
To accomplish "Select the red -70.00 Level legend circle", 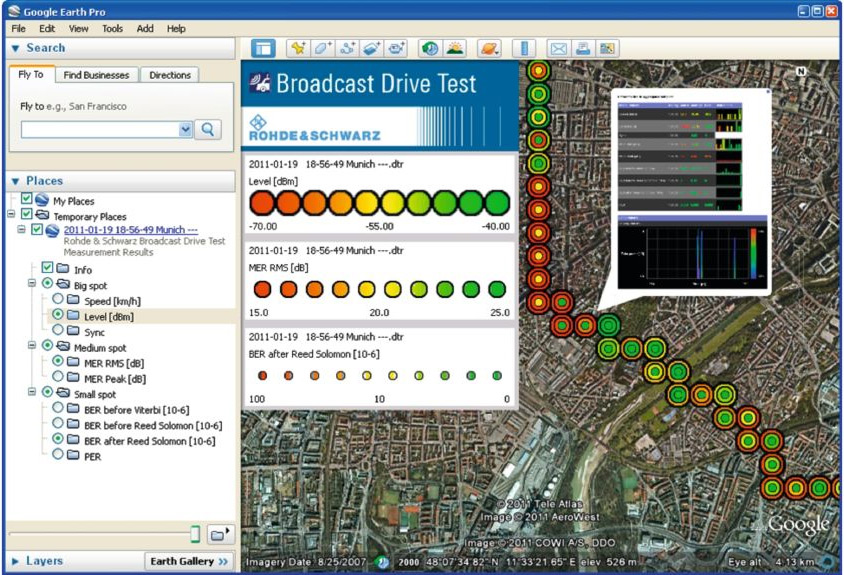I will 262,204.
